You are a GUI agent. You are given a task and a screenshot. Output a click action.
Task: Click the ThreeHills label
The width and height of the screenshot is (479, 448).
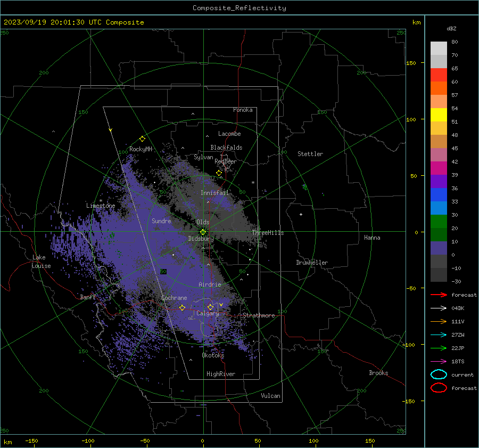click(268, 233)
